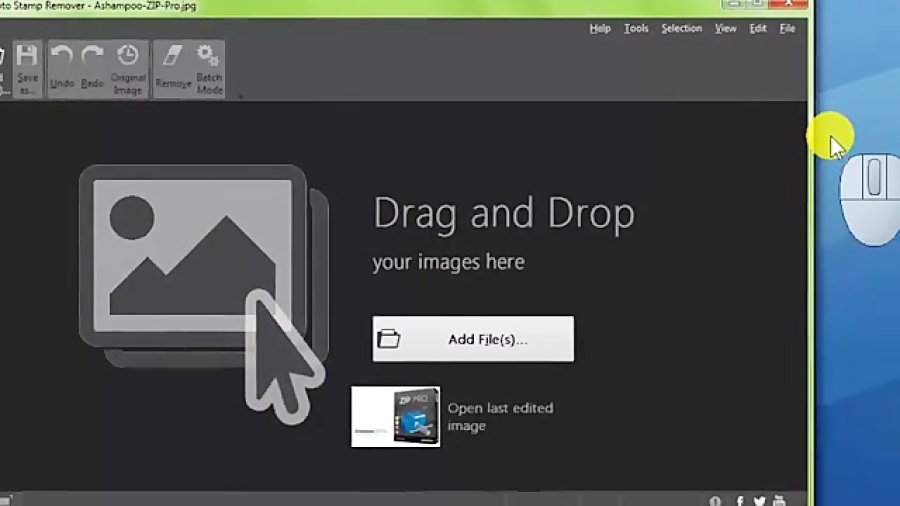Open the Twitter icon in status bar

point(759,501)
